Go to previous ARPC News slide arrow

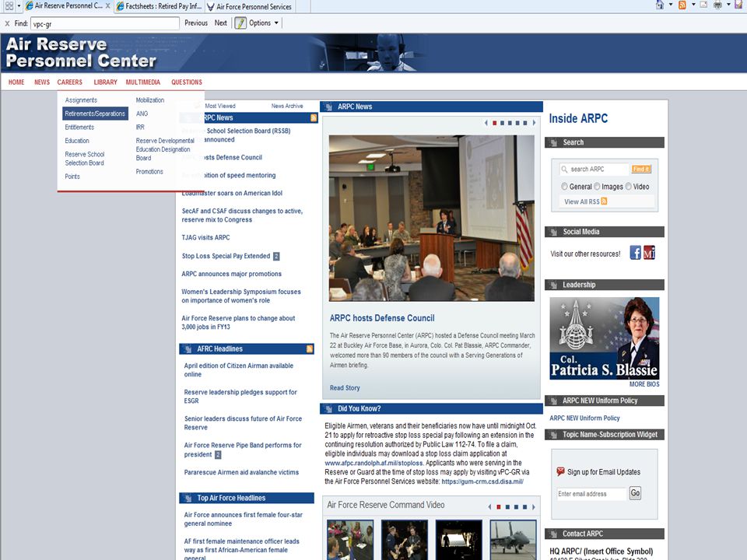[486, 123]
